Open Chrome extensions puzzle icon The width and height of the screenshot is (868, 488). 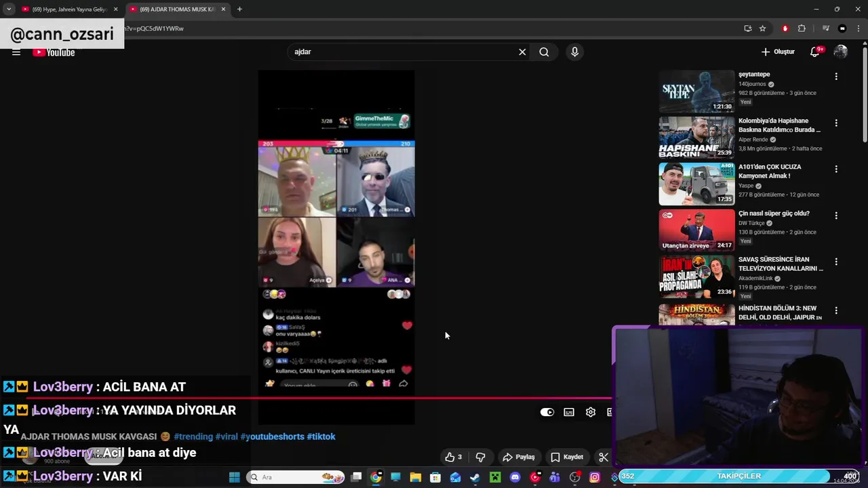point(802,28)
